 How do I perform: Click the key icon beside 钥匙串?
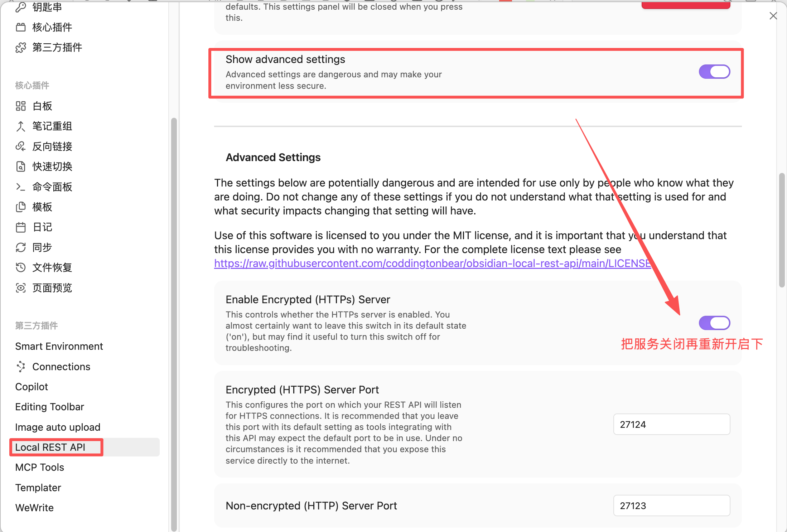[x=21, y=7]
